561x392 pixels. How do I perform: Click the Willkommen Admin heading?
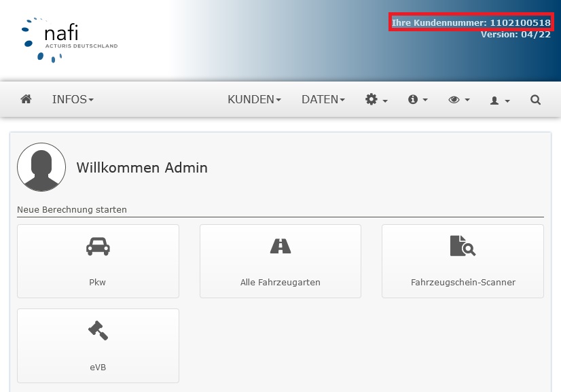(142, 168)
